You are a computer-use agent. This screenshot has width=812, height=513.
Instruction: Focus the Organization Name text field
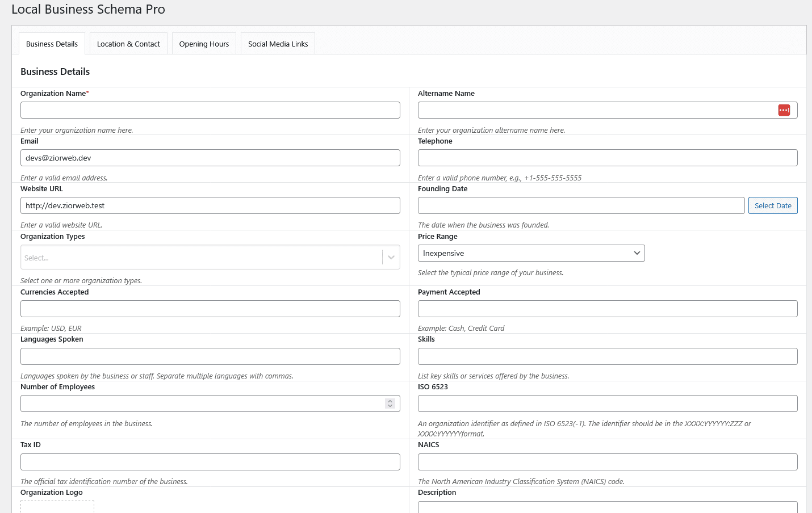click(210, 110)
